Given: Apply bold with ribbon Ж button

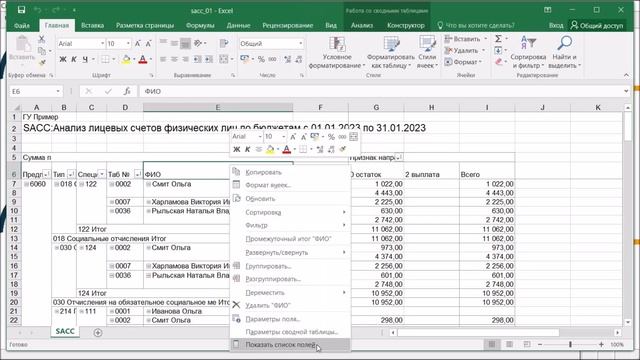Looking at the screenshot, I should [x=63, y=60].
